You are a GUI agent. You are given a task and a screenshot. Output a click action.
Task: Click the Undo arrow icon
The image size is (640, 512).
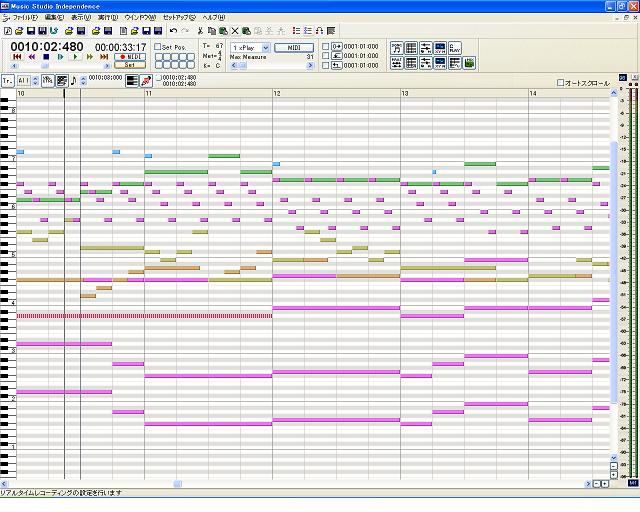pyautogui.click(x=173, y=31)
